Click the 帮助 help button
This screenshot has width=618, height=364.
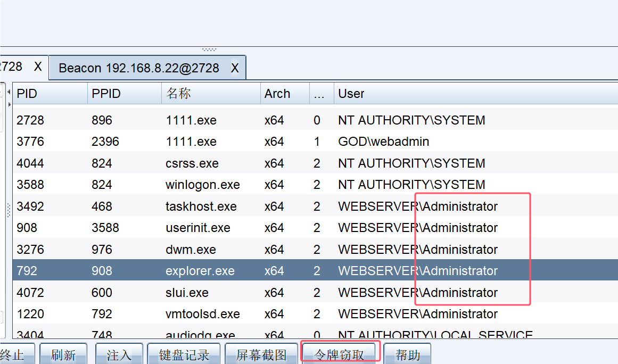point(407,355)
